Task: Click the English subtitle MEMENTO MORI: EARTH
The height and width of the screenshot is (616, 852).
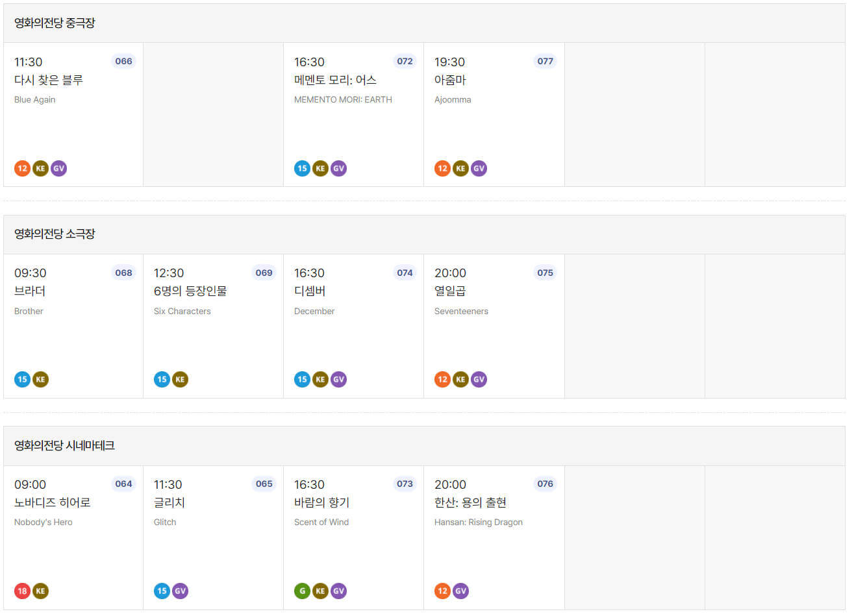Action: pos(343,99)
